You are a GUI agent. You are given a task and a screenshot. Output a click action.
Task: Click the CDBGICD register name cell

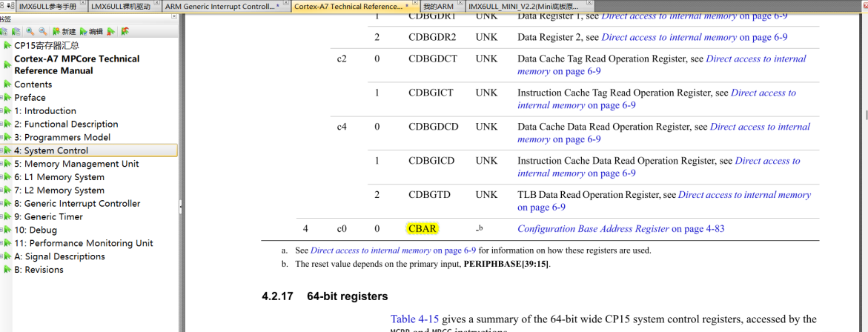point(431,161)
